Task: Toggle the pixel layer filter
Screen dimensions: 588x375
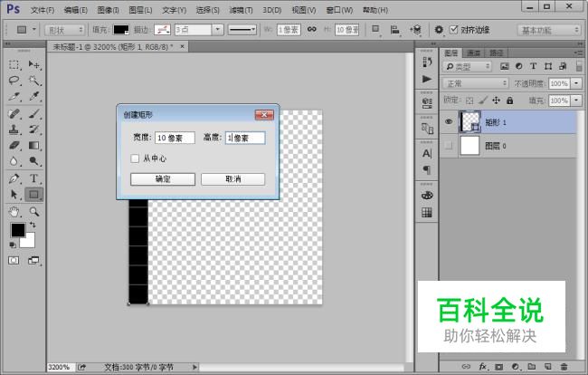Action: 505,66
